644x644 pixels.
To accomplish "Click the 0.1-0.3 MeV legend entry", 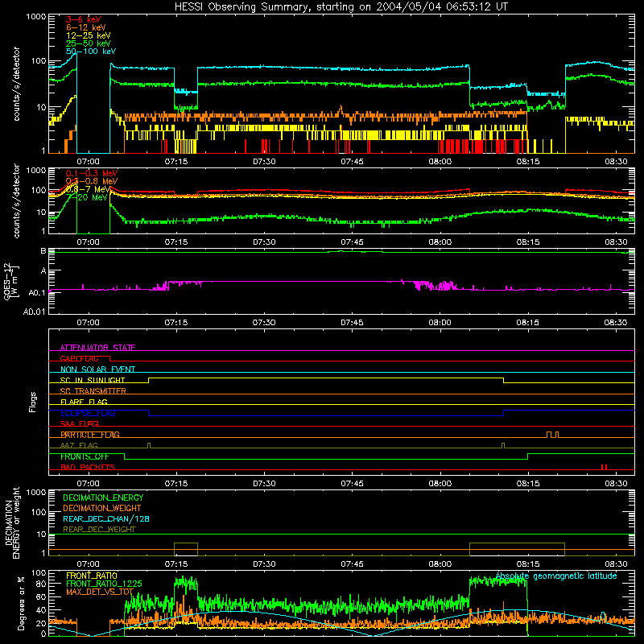I will (x=92, y=173).
